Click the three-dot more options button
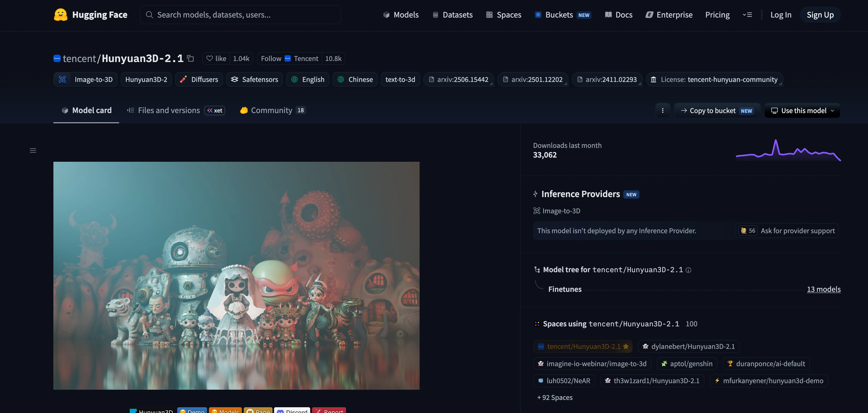 (663, 110)
